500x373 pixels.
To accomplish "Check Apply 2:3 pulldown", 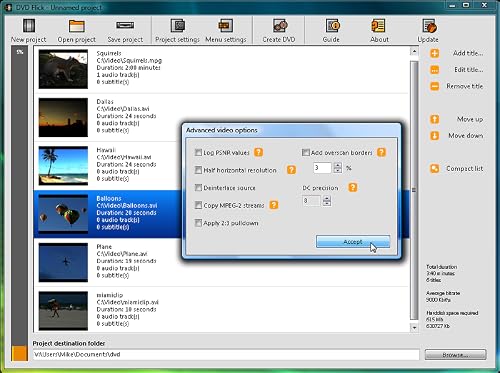I will (x=198, y=223).
